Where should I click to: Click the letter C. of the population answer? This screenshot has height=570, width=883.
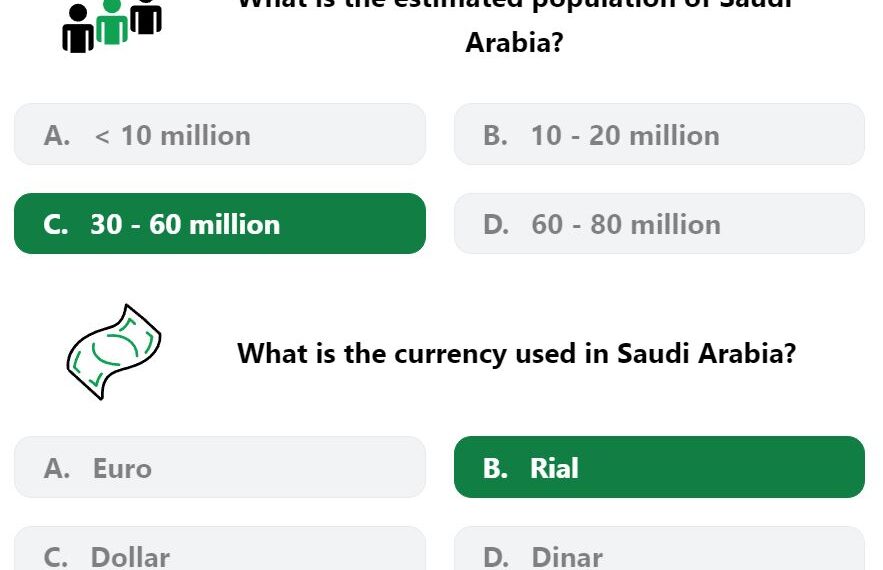[56, 224]
